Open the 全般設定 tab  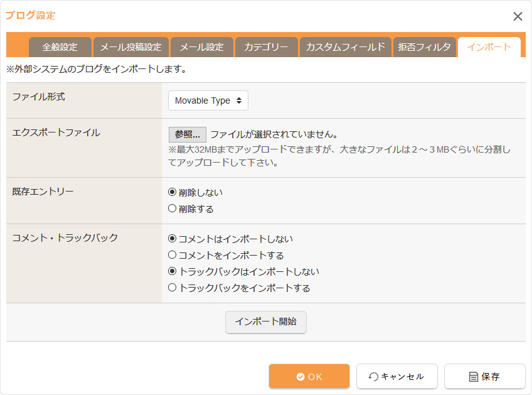(x=60, y=47)
